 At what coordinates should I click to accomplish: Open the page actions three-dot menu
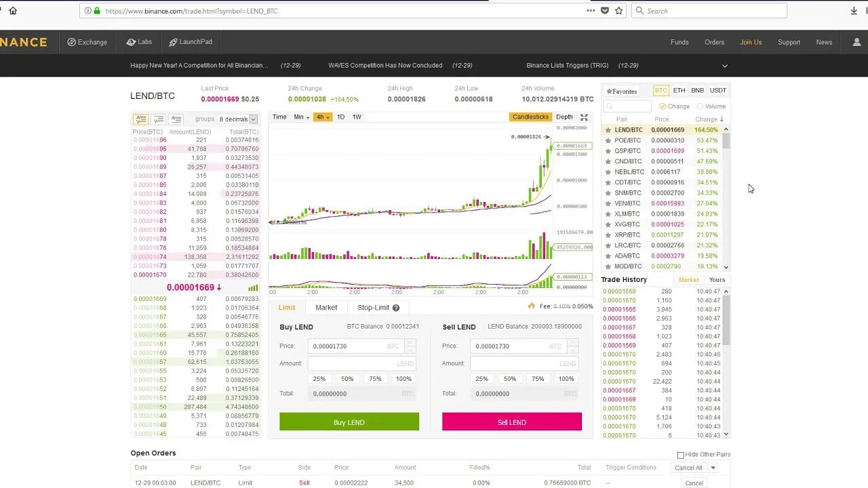pyautogui.click(x=591, y=11)
